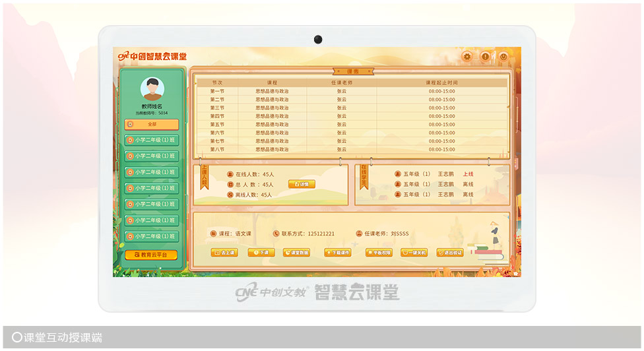The width and height of the screenshot is (644, 351).
Task: Select the 全部 class filter
Action: coord(152,124)
